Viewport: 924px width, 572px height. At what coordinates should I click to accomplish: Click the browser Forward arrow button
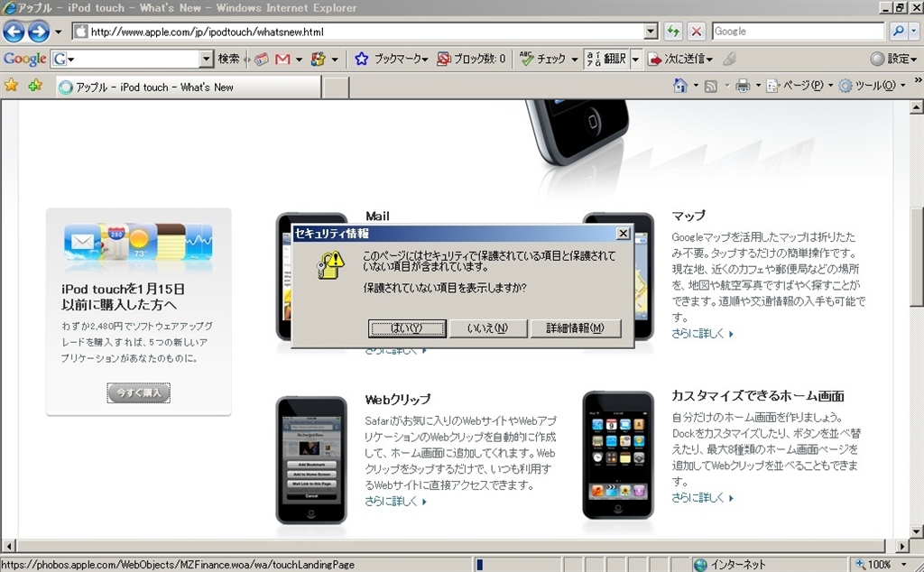click(38, 32)
